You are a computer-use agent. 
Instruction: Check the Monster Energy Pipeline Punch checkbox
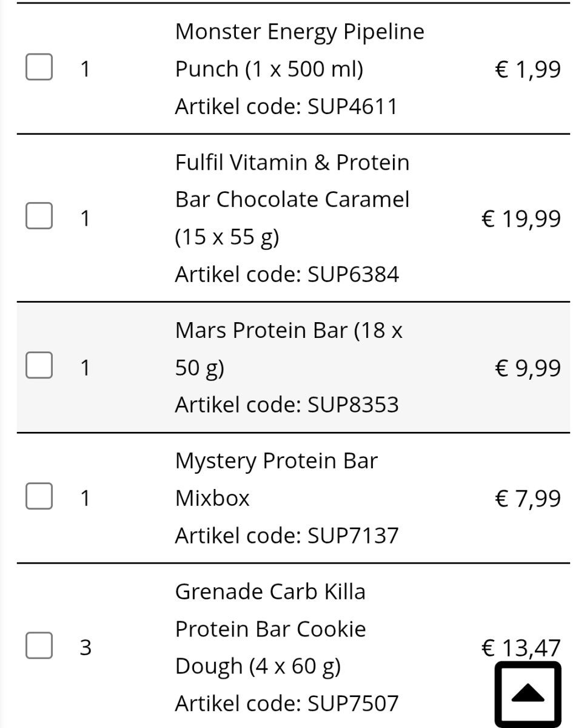click(38, 69)
